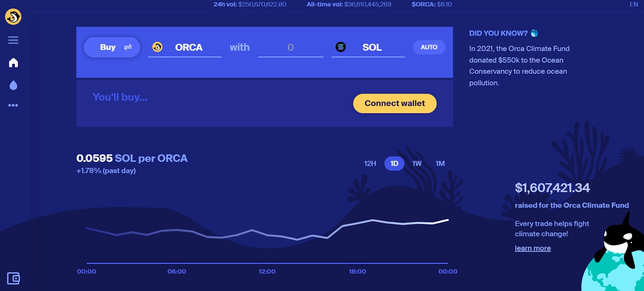The width and height of the screenshot is (644, 291).
Task: Open the SOL token selector
Action: (x=372, y=48)
